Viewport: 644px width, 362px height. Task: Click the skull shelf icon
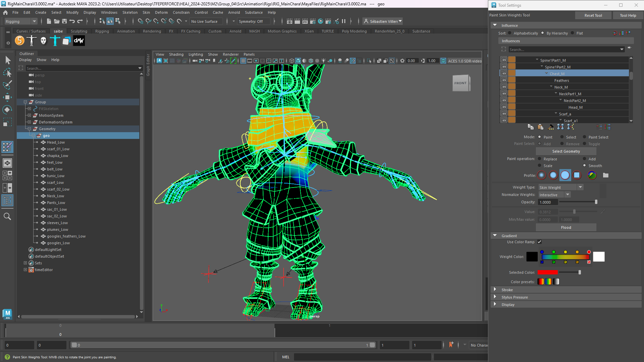[43, 41]
